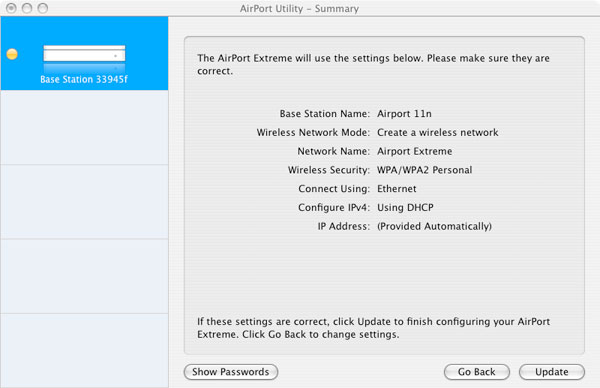Click the amber status light beside the base station

(12, 54)
